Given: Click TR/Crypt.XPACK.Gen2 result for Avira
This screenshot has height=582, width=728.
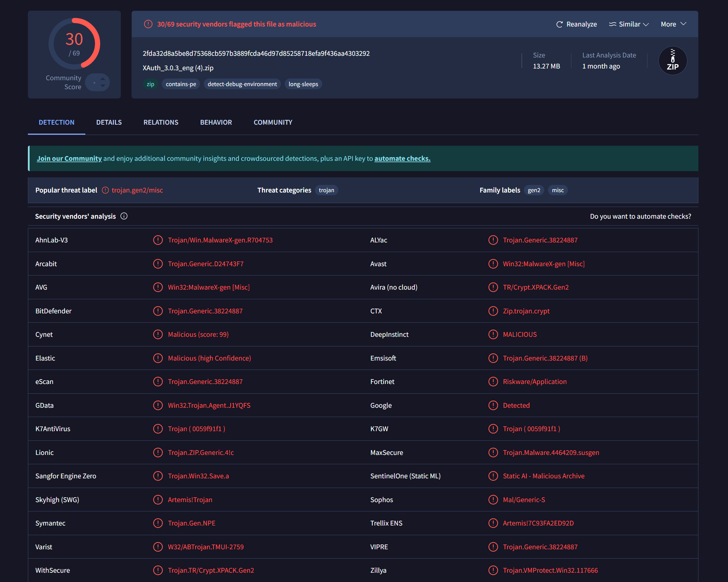Looking at the screenshot, I should point(536,287).
